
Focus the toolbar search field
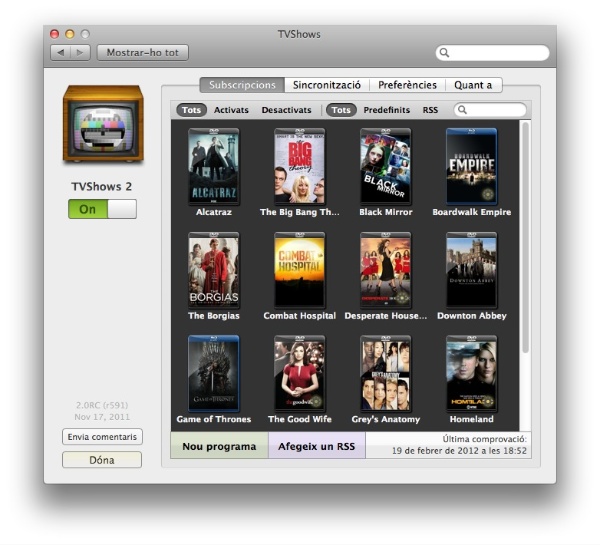(x=492, y=52)
